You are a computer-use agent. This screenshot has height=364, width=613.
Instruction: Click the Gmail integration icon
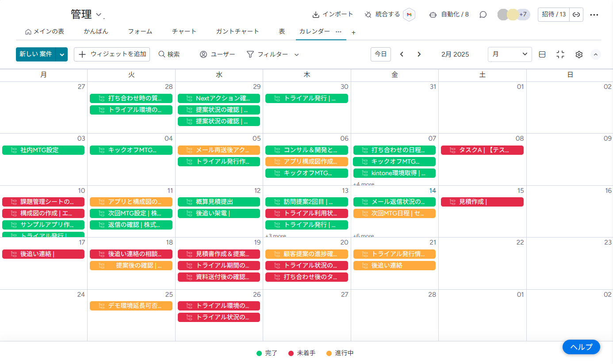click(x=409, y=15)
